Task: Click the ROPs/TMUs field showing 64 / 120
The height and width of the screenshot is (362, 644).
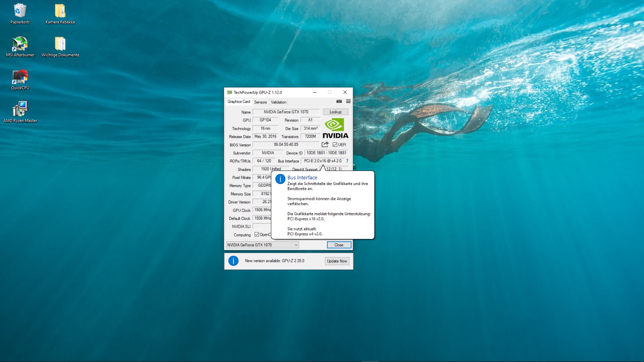Action: point(264,161)
